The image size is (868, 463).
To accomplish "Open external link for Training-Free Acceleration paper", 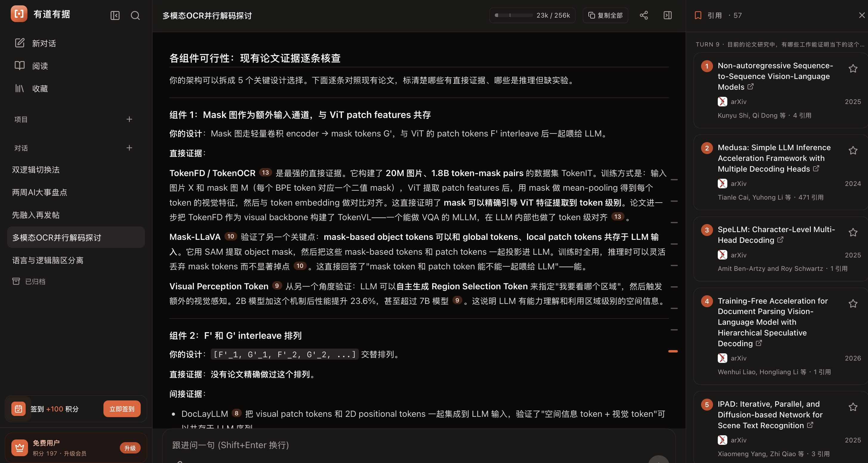I will [x=759, y=343].
